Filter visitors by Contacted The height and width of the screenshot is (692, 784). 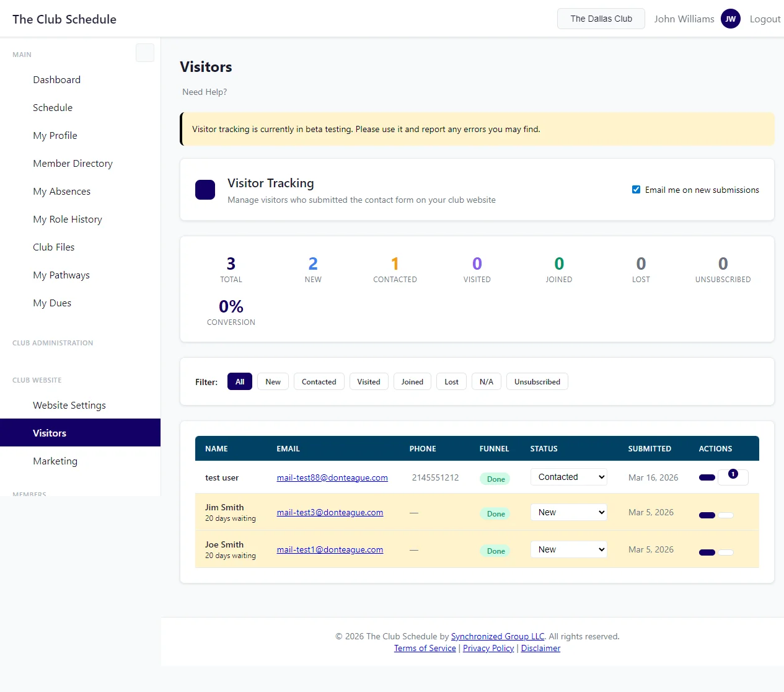click(319, 382)
